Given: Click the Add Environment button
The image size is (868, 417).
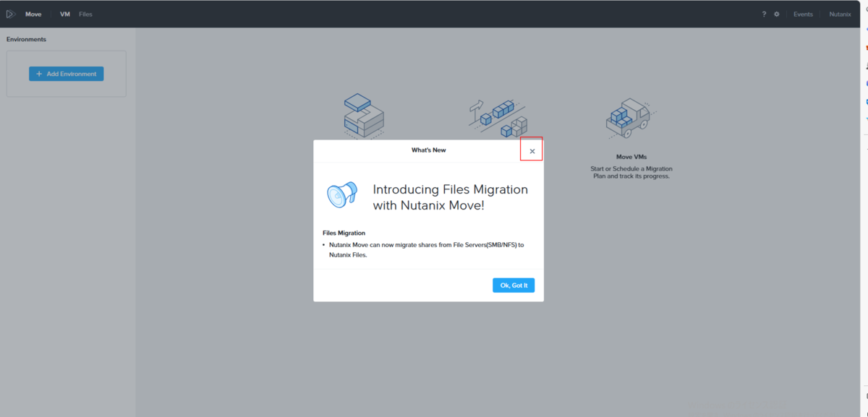Looking at the screenshot, I should [67, 74].
